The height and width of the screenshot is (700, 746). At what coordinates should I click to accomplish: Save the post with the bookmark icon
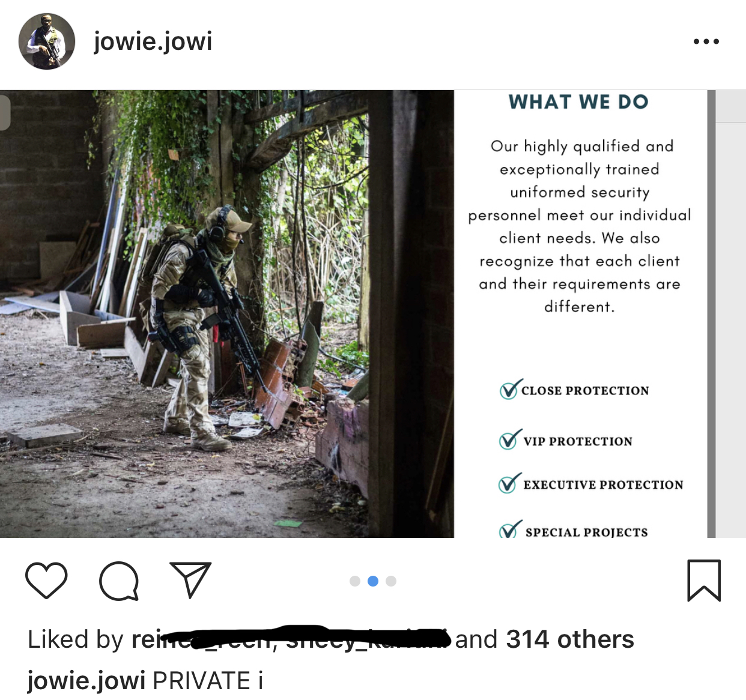(703, 580)
